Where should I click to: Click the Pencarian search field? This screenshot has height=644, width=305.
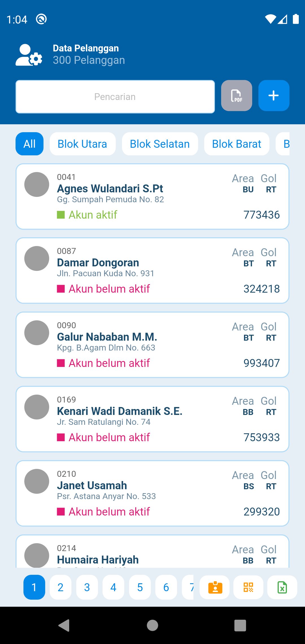tap(115, 97)
